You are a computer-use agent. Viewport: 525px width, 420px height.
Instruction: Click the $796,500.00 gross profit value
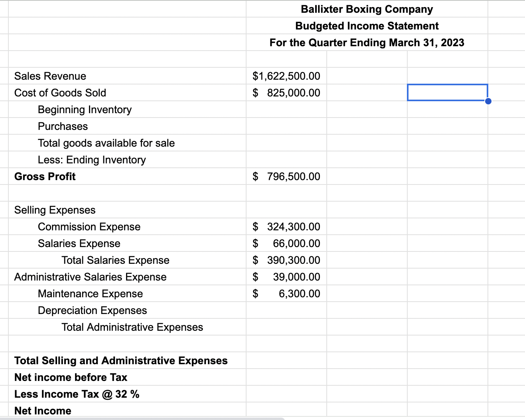point(286,176)
